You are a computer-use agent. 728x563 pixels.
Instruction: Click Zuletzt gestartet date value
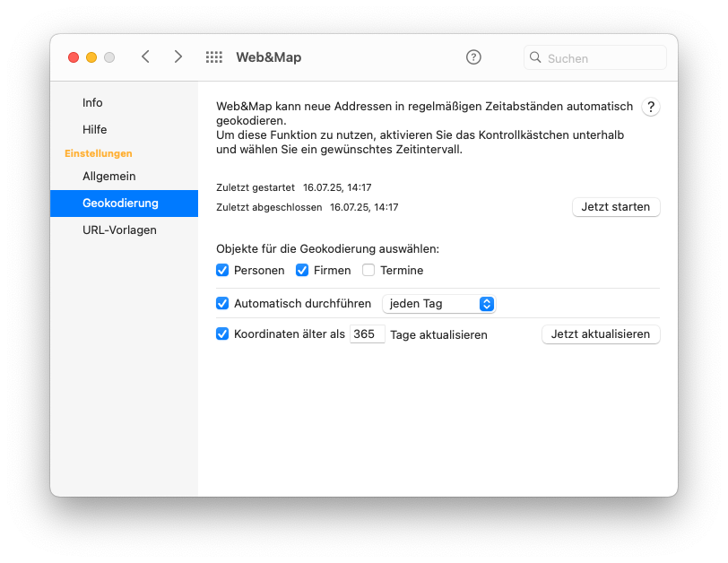click(x=337, y=187)
